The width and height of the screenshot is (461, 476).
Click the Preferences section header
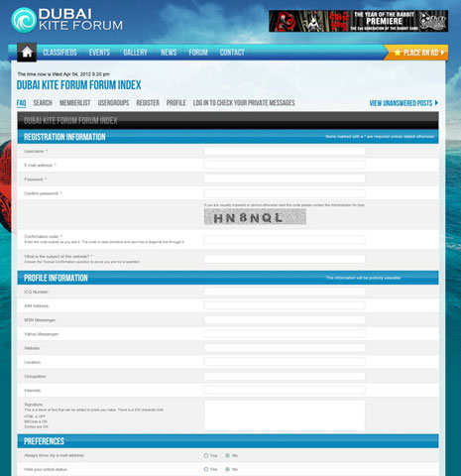click(228, 441)
